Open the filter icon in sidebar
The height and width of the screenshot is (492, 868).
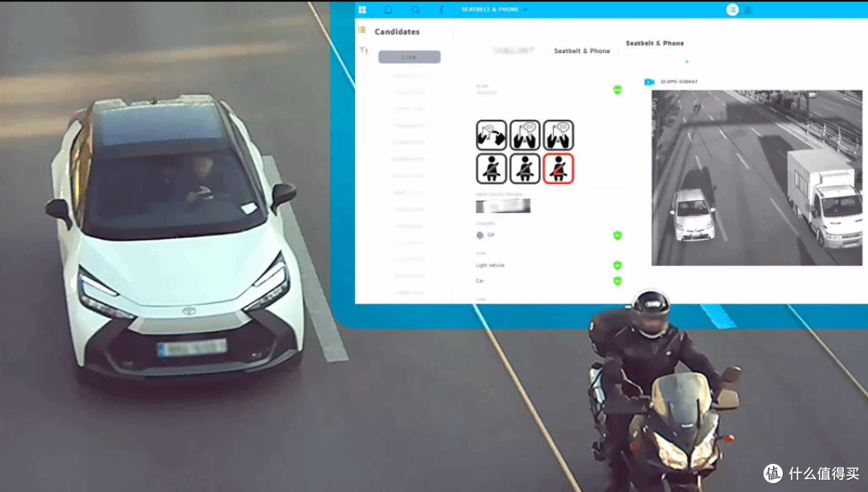pyautogui.click(x=363, y=50)
